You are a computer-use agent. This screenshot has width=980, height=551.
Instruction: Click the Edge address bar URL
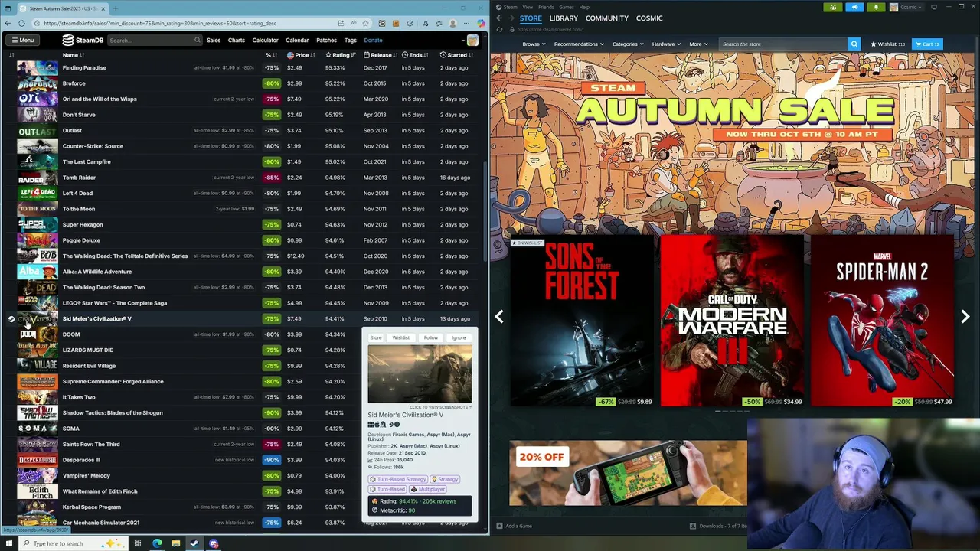pyautogui.click(x=160, y=23)
